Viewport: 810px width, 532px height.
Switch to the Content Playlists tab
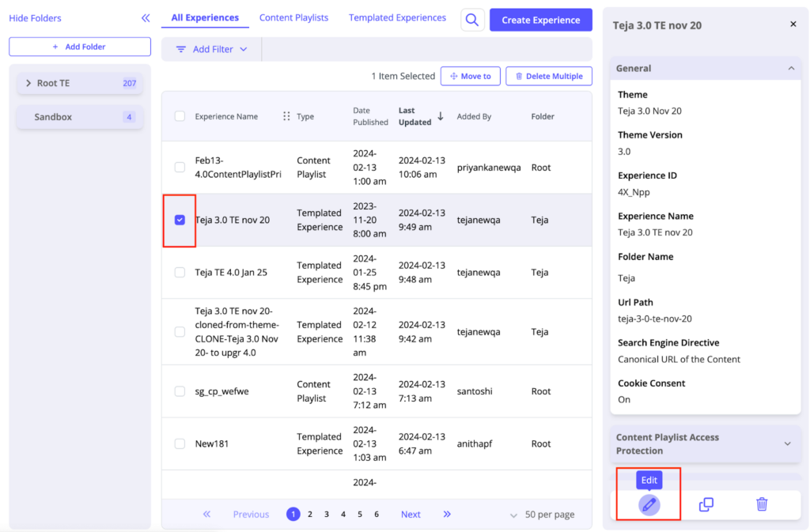tap(293, 17)
